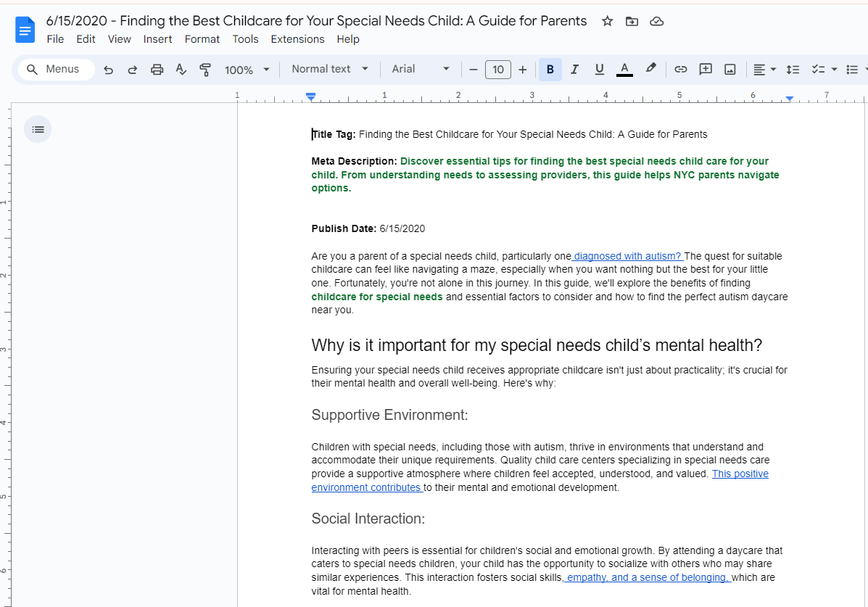
Task: Click the left indent ruler marker
Action: point(310,97)
